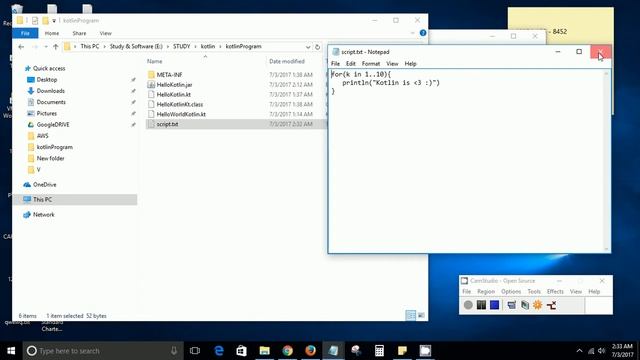Click the blue stop button in CamStudio
This screenshot has width=640, height=360.
click(x=494, y=305)
